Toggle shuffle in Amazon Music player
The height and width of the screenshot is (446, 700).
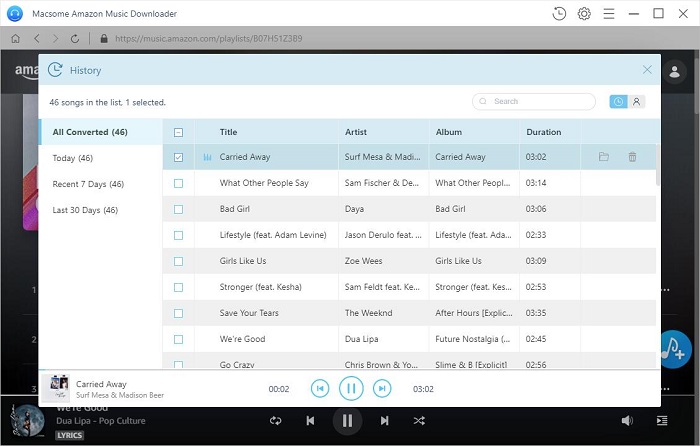pos(419,421)
